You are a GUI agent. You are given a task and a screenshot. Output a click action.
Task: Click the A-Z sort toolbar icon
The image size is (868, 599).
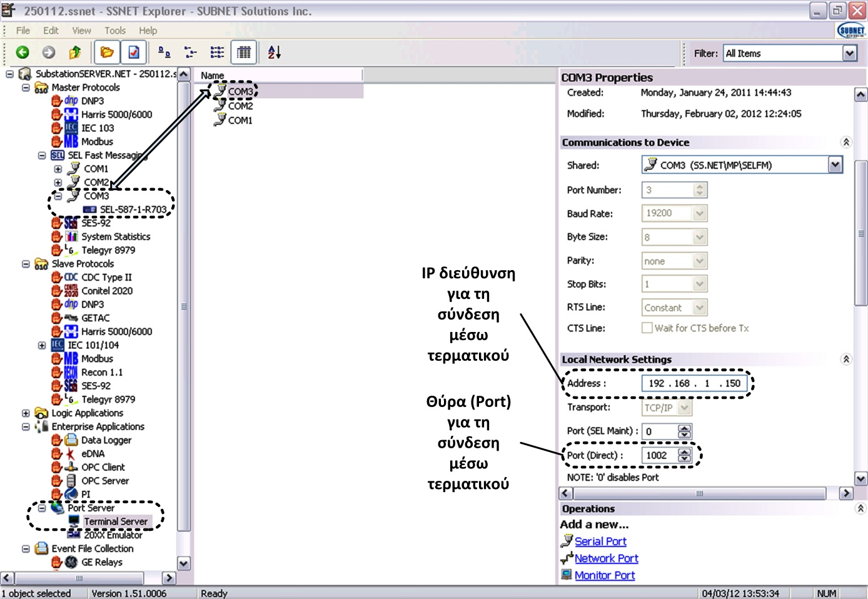click(x=274, y=53)
